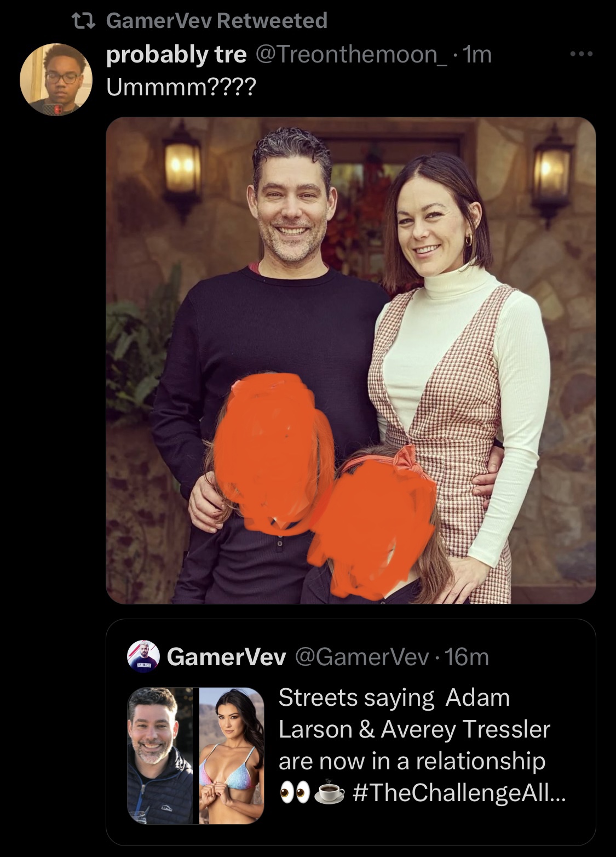The height and width of the screenshot is (857, 616).
Task: Click the retweet arrows icon at top
Action: point(84,21)
